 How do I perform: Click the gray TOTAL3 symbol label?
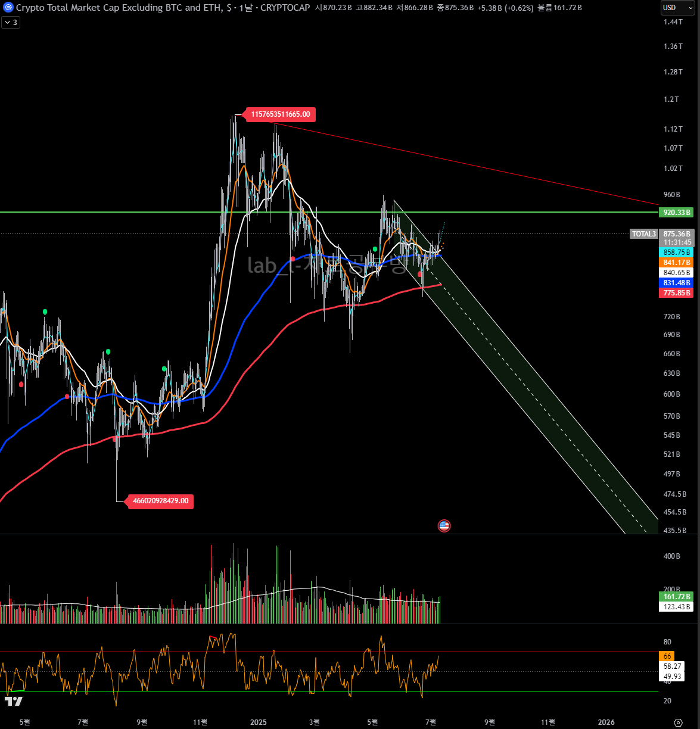tap(644, 234)
